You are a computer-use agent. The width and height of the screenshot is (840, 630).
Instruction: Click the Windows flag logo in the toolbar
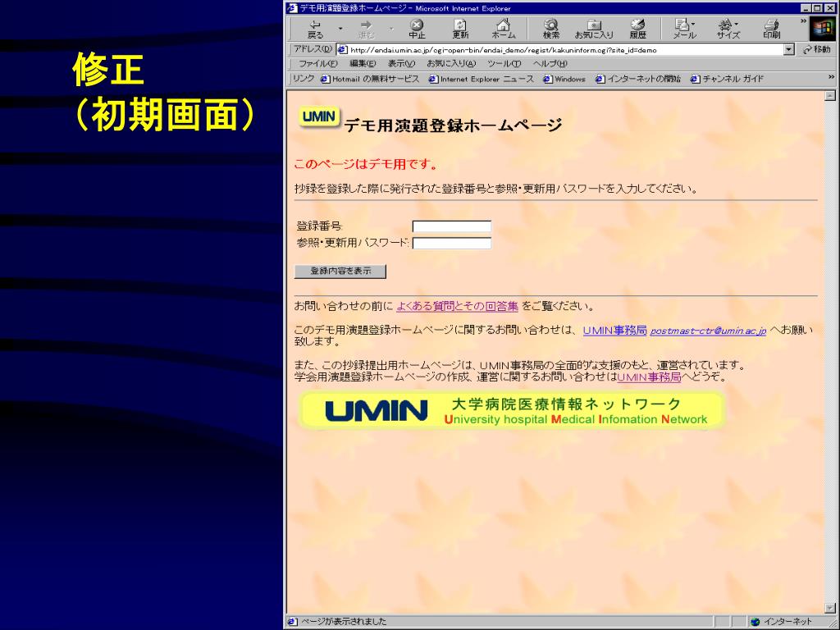click(822, 29)
